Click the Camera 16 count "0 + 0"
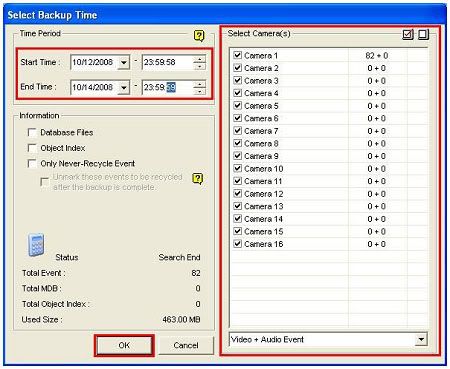This screenshot has height=369, width=450. (x=377, y=244)
